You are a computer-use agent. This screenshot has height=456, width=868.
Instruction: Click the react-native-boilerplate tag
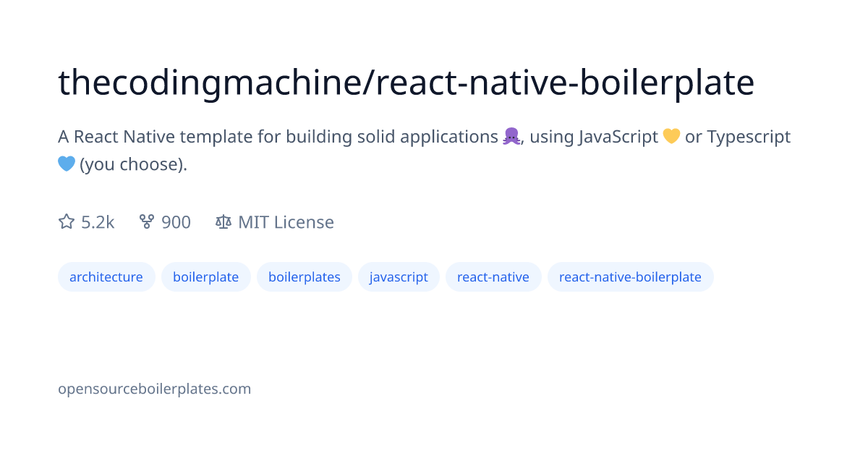[x=630, y=276]
